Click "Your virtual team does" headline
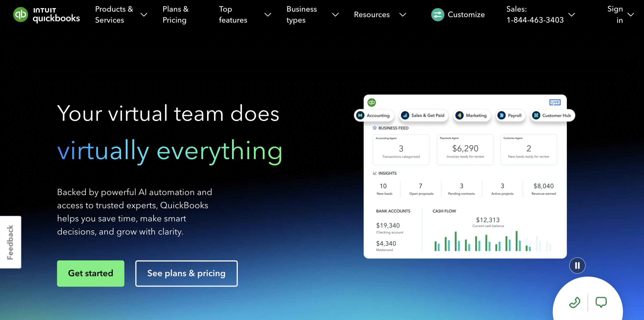The image size is (644, 320). click(x=168, y=114)
